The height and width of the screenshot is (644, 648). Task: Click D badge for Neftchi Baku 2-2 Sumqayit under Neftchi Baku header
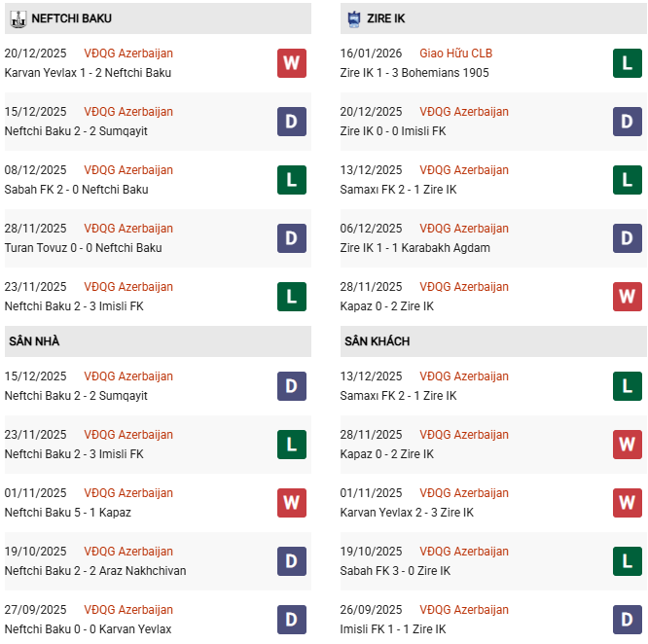[291, 122]
